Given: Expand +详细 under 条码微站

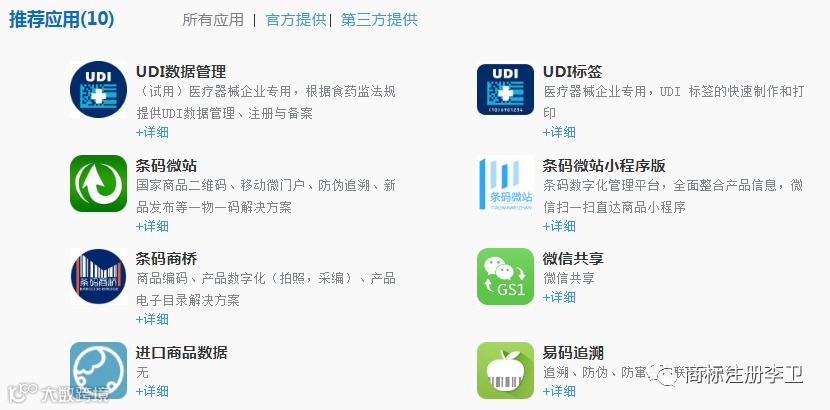Looking at the screenshot, I should point(152,226).
